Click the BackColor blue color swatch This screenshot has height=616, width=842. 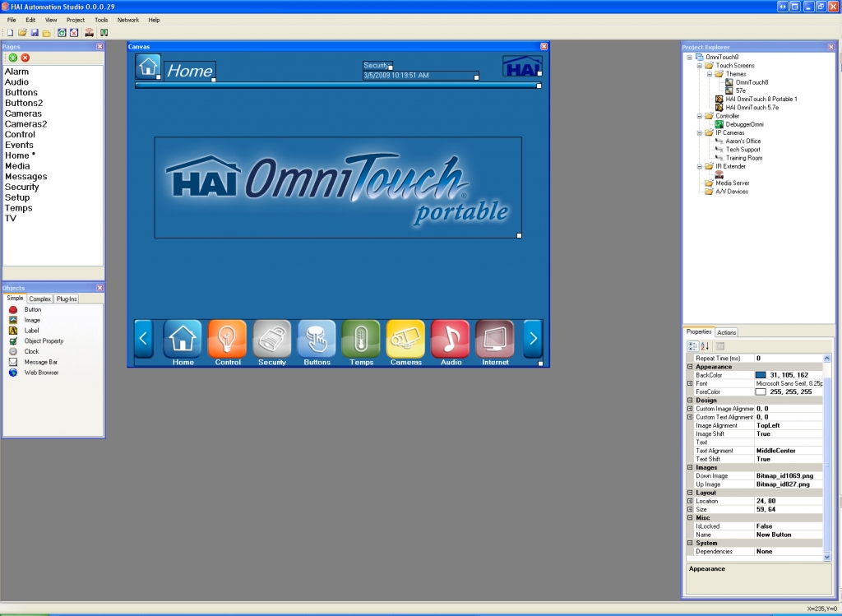click(x=761, y=375)
